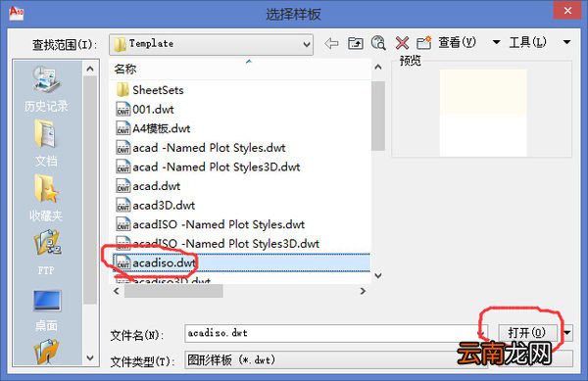This screenshot has width=588, height=381.
Task: Select acad -Named Plot Styles3D.dwt
Action: [x=208, y=167]
